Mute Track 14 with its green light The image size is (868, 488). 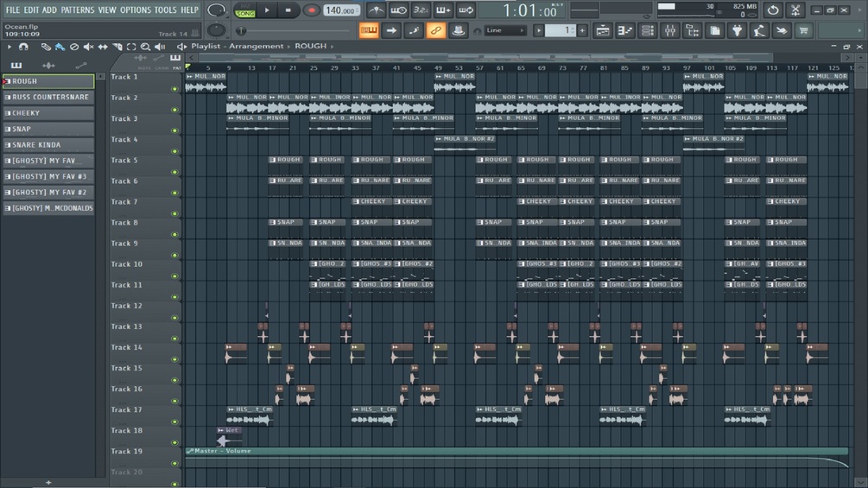(175, 359)
